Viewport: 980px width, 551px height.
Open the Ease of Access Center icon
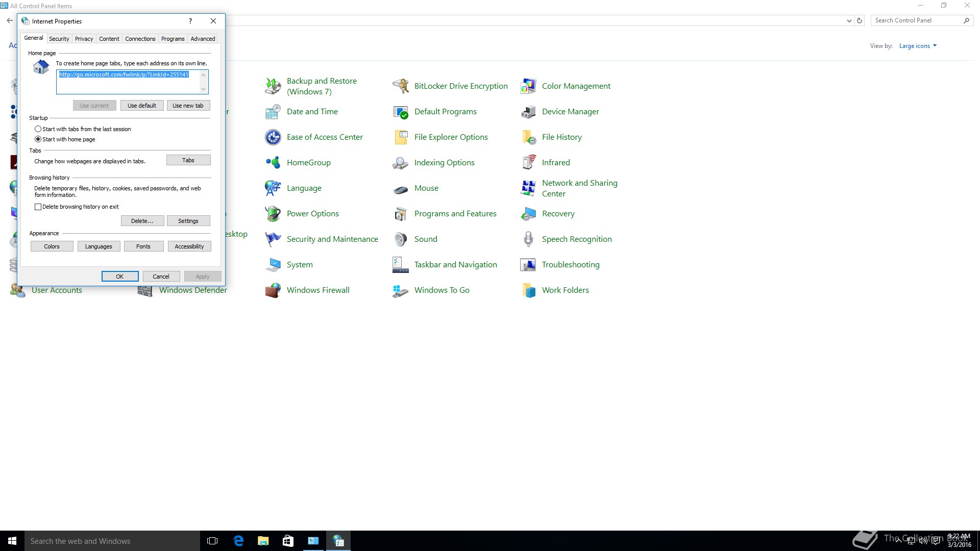click(273, 137)
